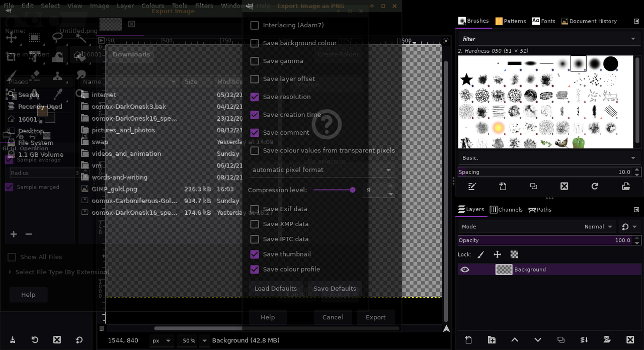Tick the Show All Files checkbox

coord(12,257)
